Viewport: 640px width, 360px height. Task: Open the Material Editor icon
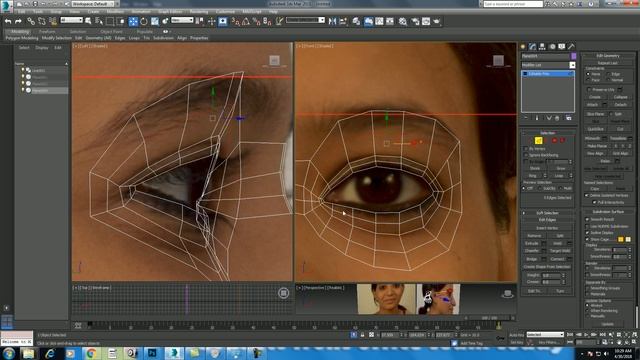(x=403, y=21)
